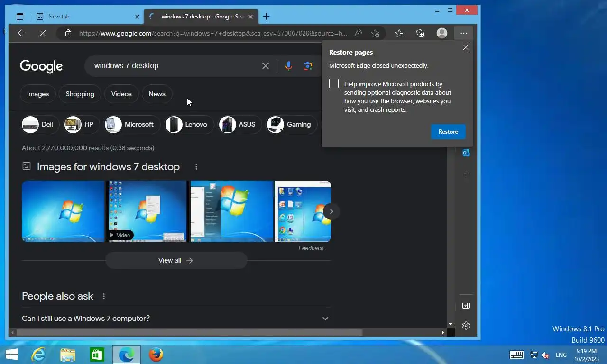Open the first Windows 7 wallpaper thumbnail
The width and height of the screenshot is (607, 364).
click(63, 211)
